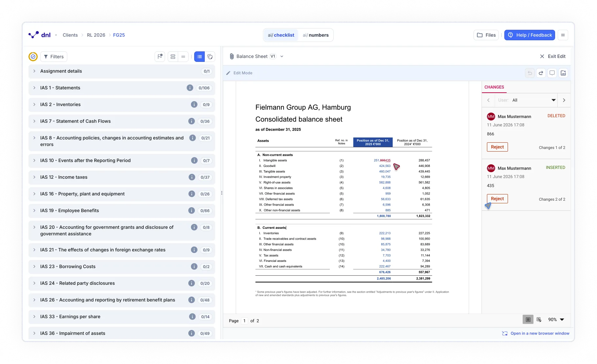Select the stacked cards view toggle
The image size is (597, 364).
[x=210, y=57]
